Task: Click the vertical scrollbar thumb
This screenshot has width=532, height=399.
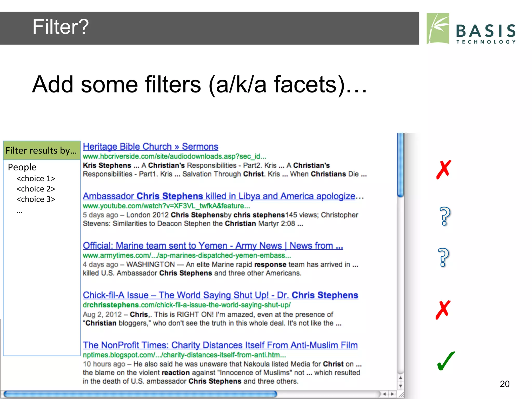Action: (401, 165)
